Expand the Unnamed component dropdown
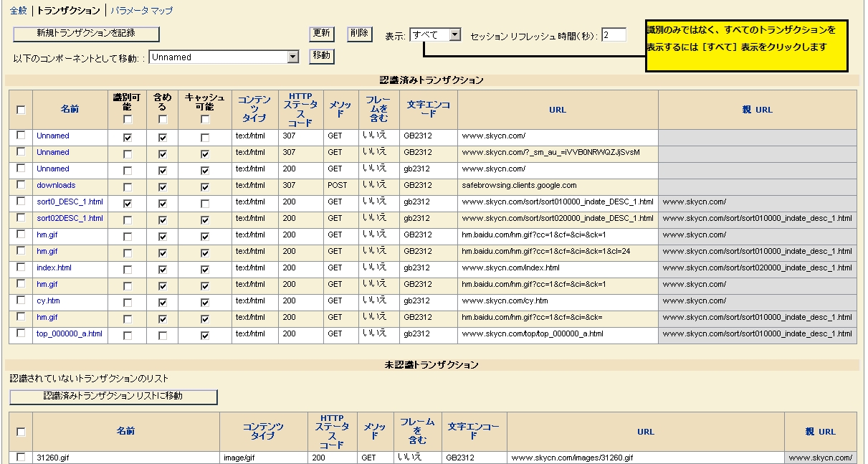The image size is (868, 464). [292, 57]
